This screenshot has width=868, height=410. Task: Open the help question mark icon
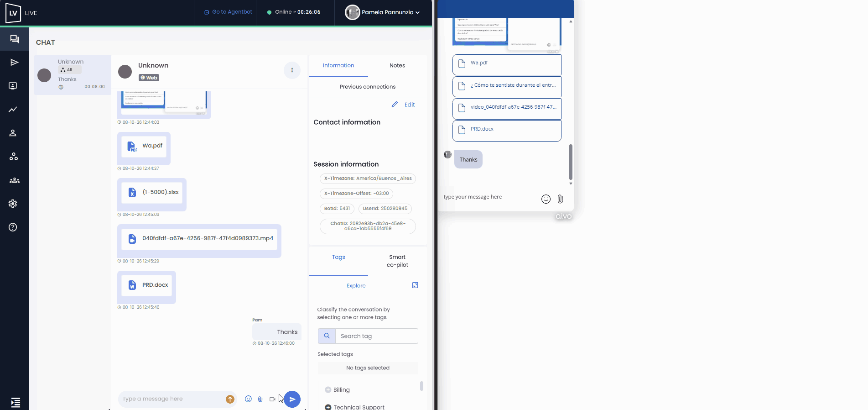coord(13,227)
